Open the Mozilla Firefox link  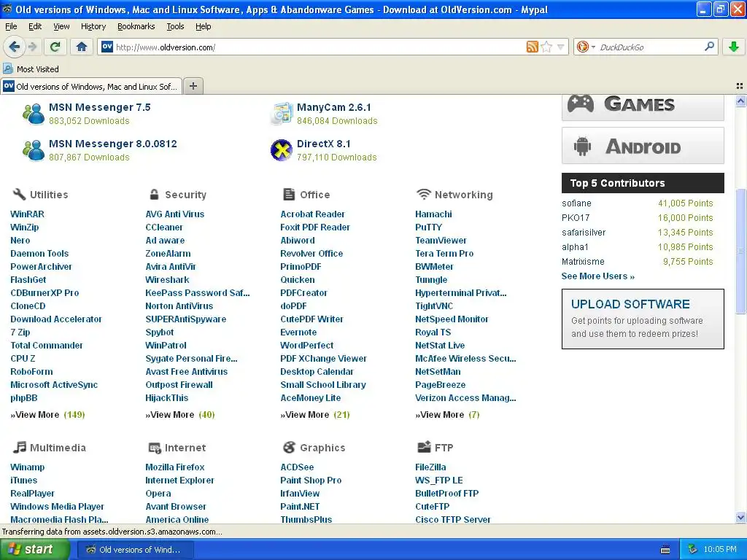(x=175, y=467)
